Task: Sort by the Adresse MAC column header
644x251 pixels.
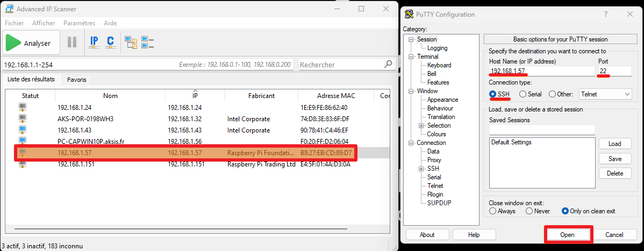Action: [336, 96]
